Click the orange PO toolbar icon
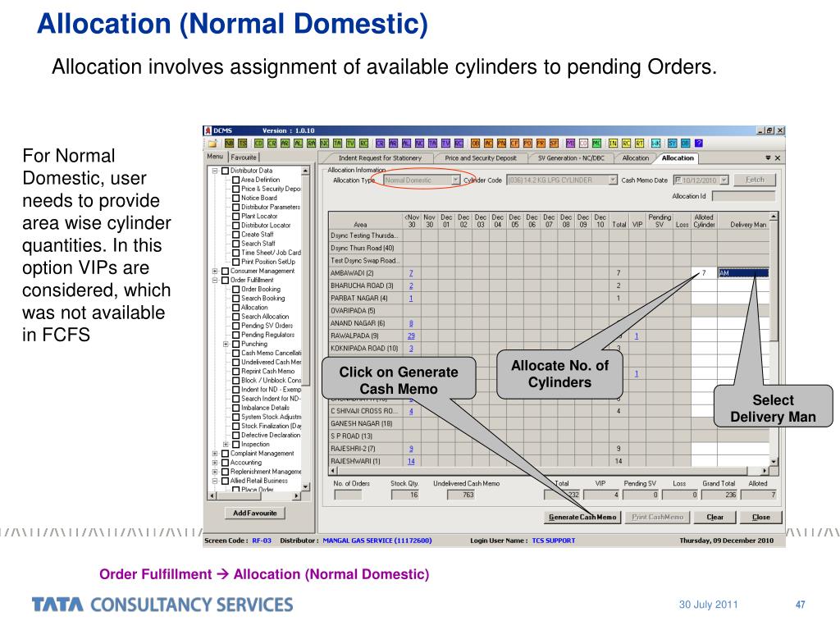The height and width of the screenshot is (630, 840). (527, 143)
